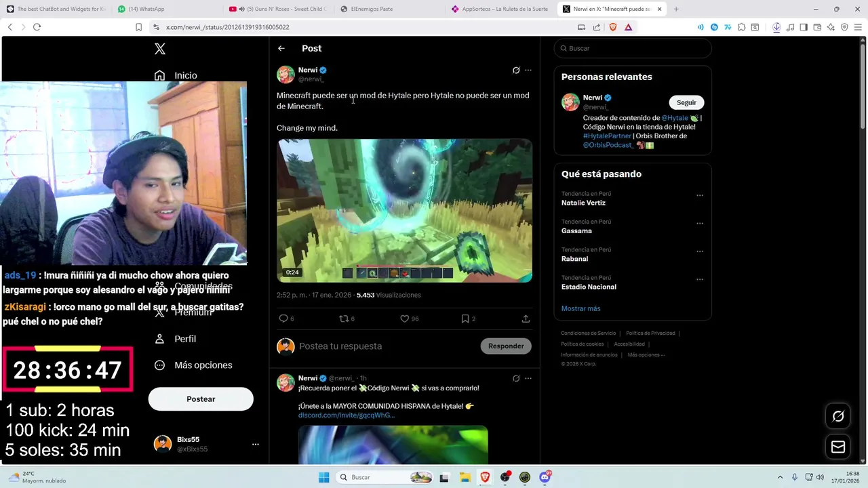Click the bookmark icon in address bar

138,27
